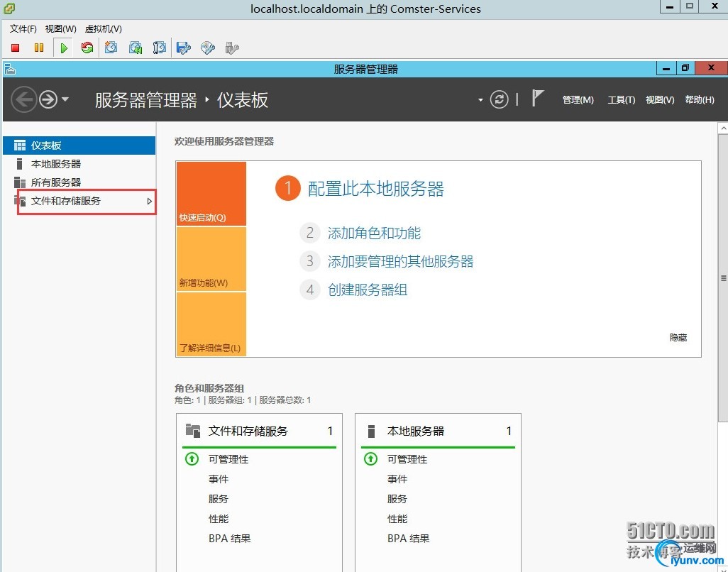Click the 创建服务器组 link

click(x=368, y=290)
